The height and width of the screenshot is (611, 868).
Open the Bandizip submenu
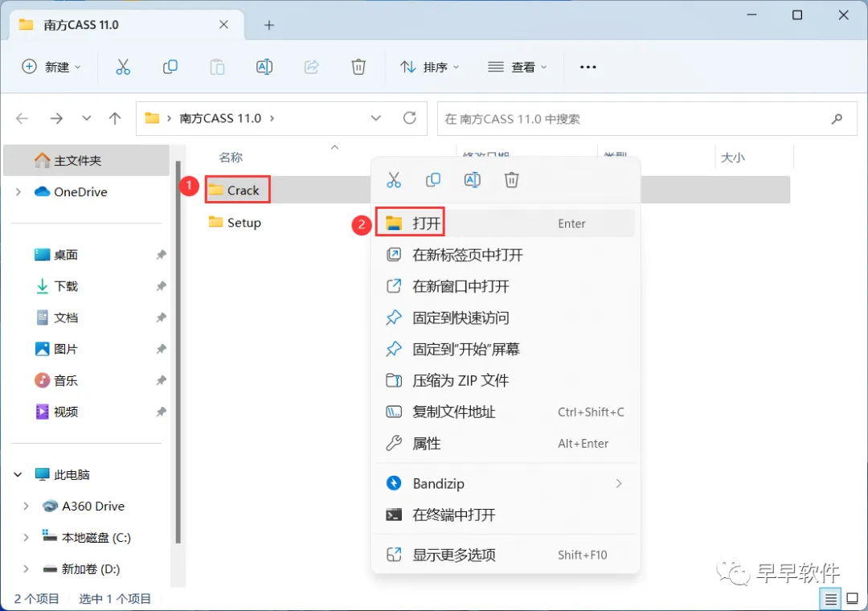505,484
